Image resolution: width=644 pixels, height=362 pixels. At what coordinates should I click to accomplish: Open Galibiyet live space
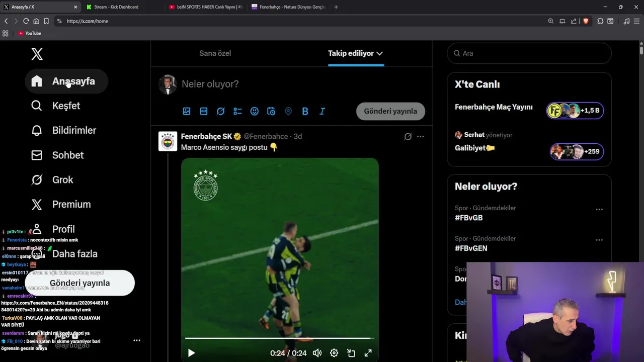click(475, 148)
